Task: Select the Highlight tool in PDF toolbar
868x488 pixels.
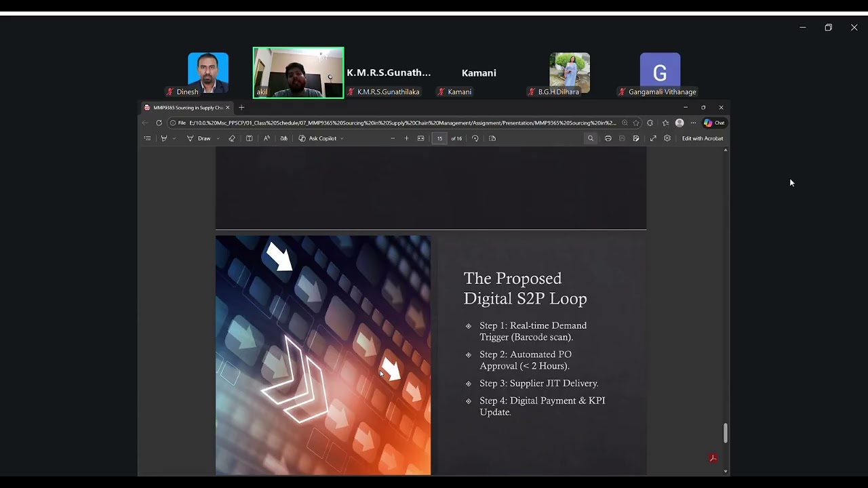Action: click(163, 138)
